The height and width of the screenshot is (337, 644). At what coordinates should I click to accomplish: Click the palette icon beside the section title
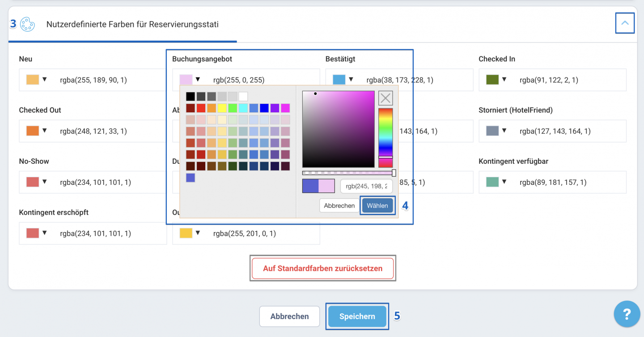pyautogui.click(x=27, y=24)
